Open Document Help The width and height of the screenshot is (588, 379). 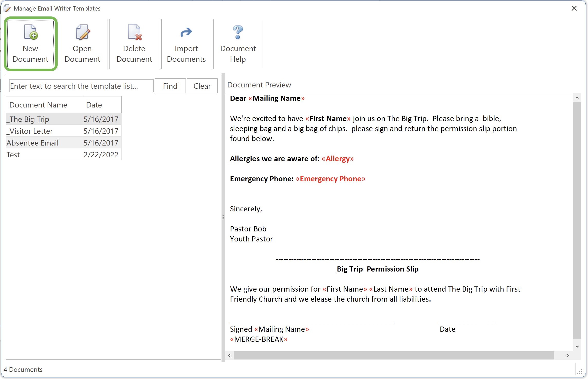(238, 43)
